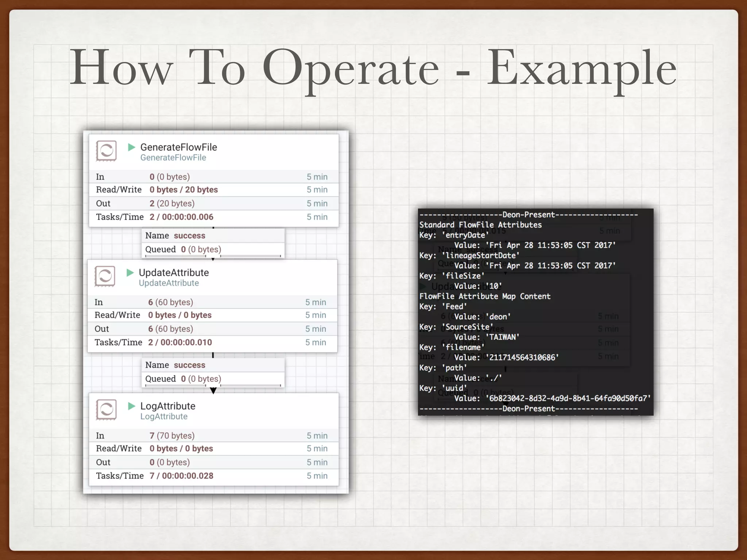Click the arrowhead entering the UpdateAttribute processor
The width and height of the screenshot is (747, 560).
(213, 259)
